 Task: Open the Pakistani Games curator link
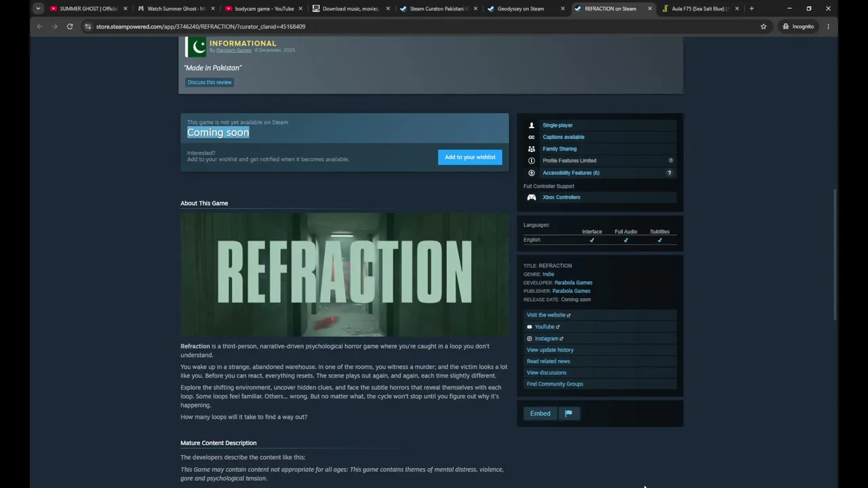click(x=234, y=50)
